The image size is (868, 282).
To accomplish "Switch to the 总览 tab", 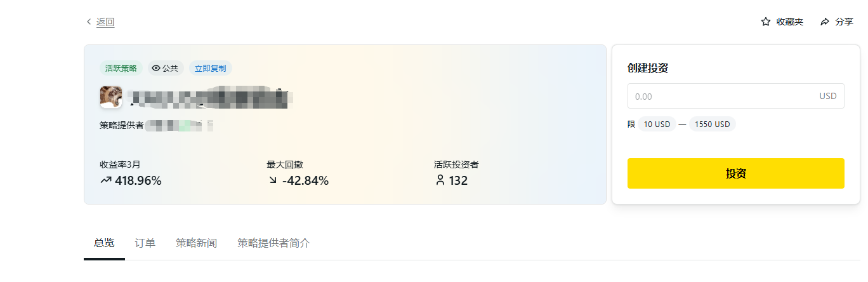I will tap(104, 243).
